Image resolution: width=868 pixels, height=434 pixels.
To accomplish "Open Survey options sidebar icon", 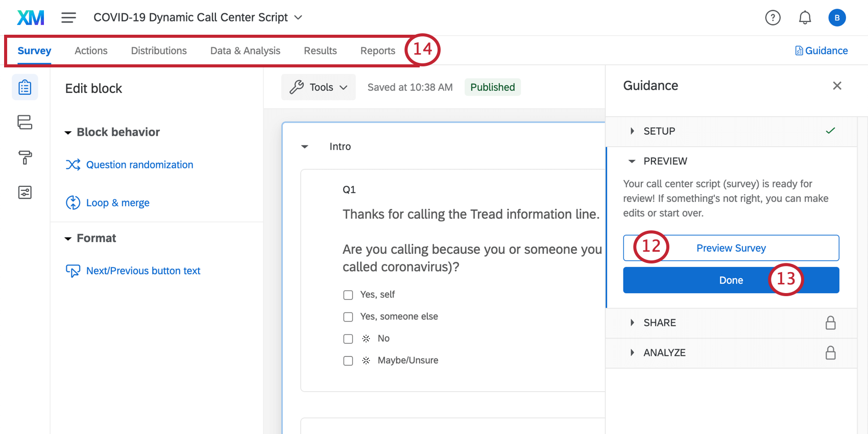I will [25, 192].
